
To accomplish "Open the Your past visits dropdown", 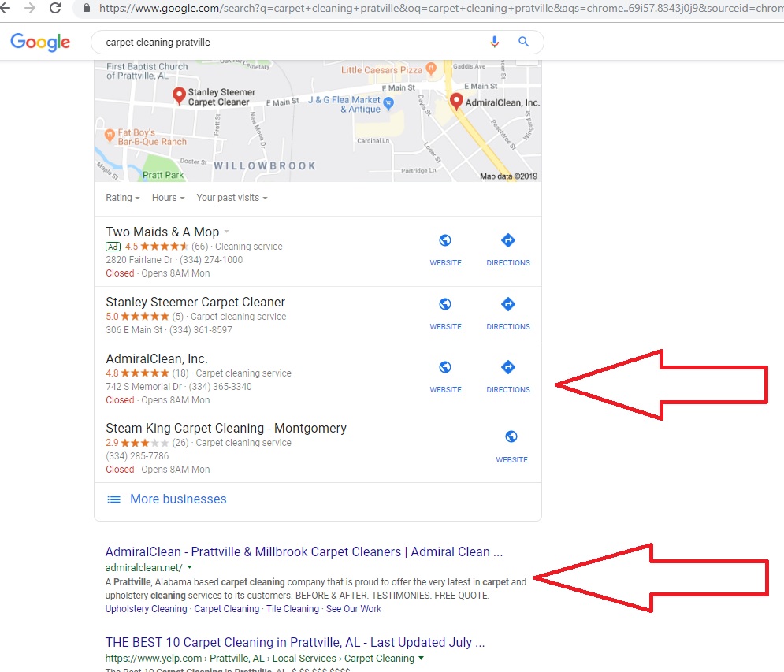I will click(x=232, y=198).
